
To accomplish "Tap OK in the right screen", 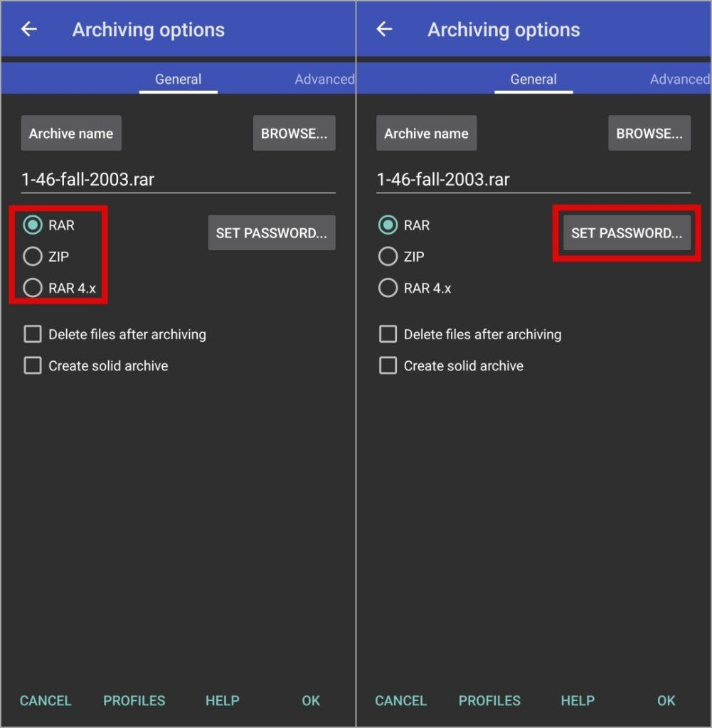I will coord(666,700).
